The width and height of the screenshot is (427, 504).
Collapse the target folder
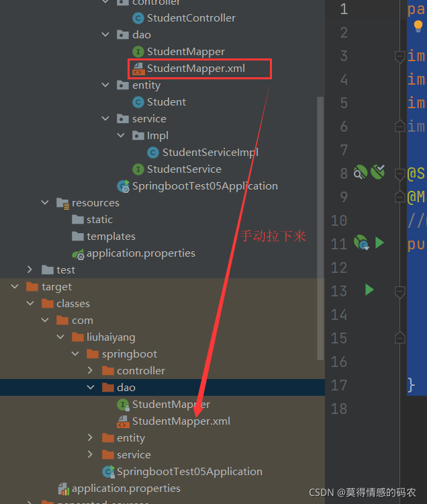point(15,286)
